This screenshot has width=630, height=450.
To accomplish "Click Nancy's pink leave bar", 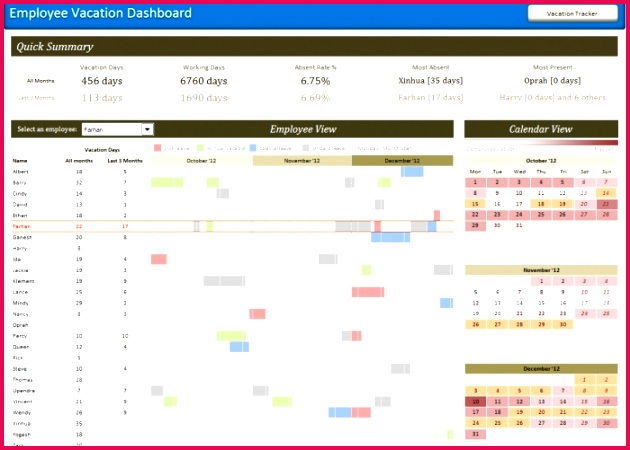I will 258,314.
